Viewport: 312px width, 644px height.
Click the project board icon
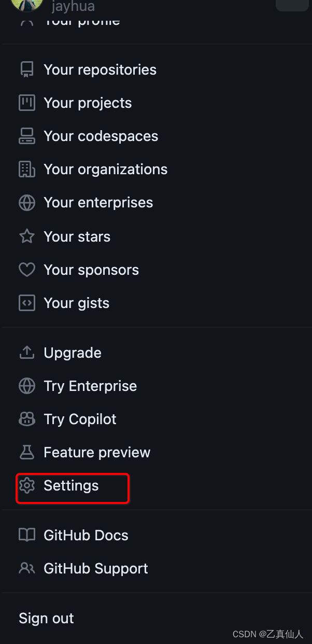(x=26, y=103)
